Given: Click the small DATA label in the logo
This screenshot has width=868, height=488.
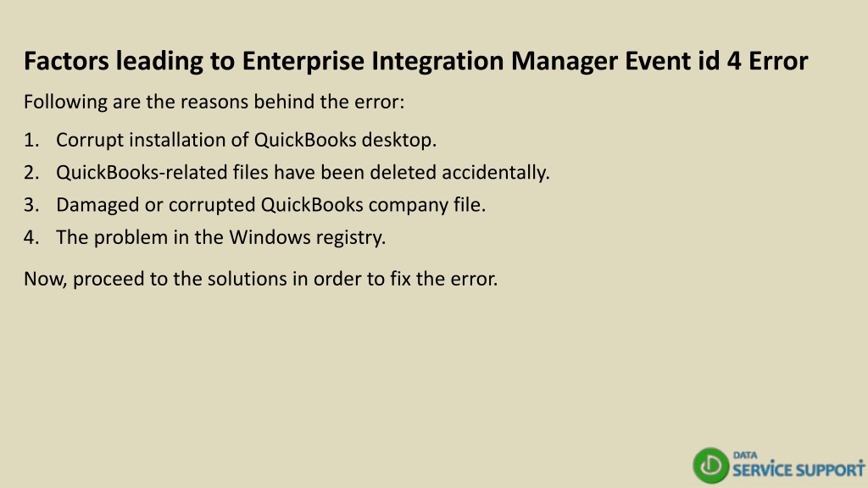Looking at the screenshot, I should pos(745,455).
